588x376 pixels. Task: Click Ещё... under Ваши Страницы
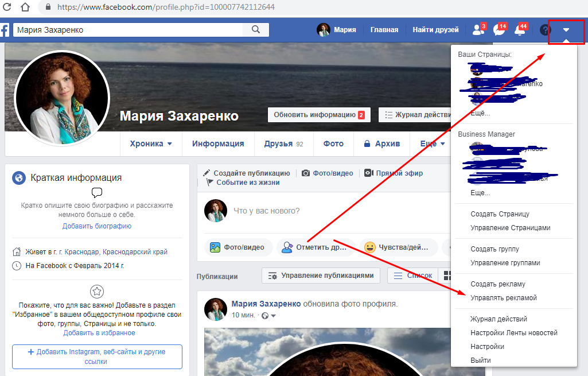pos(480,113)
